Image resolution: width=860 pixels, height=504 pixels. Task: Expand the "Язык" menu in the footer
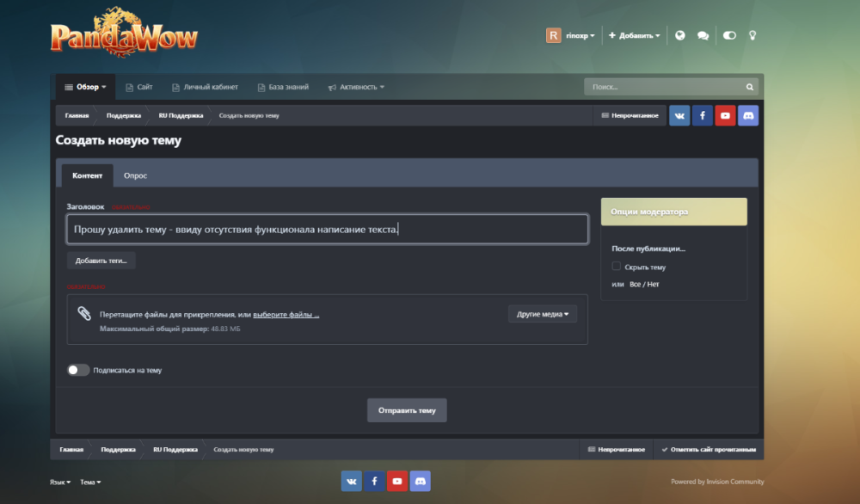(x=61, y=482)
